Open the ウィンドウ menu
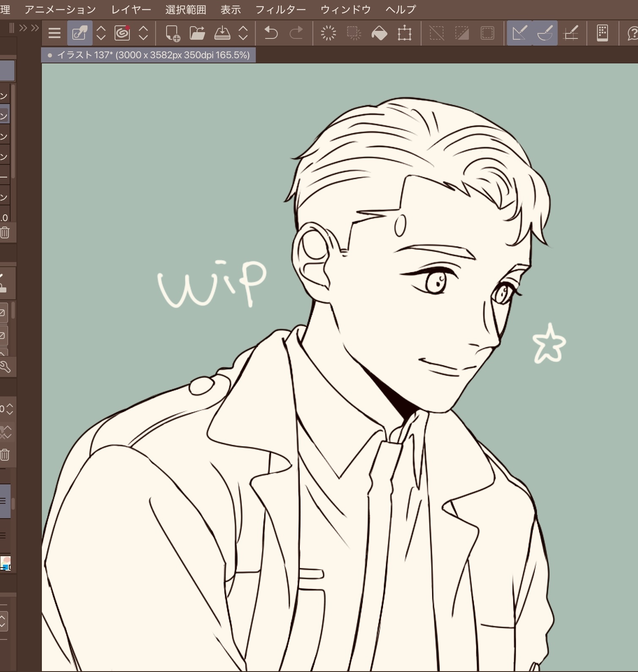The image size is (638, 672). point(346,9)
